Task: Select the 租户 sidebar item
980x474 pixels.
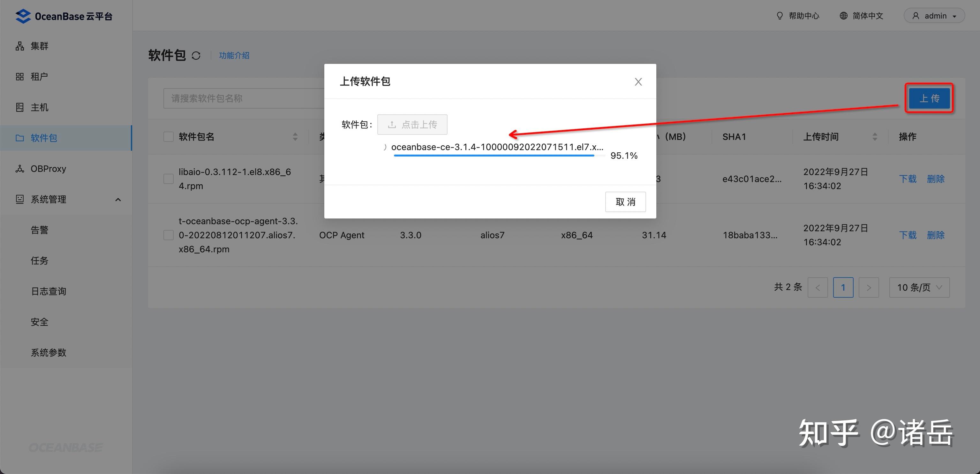Action: [39, 76]
